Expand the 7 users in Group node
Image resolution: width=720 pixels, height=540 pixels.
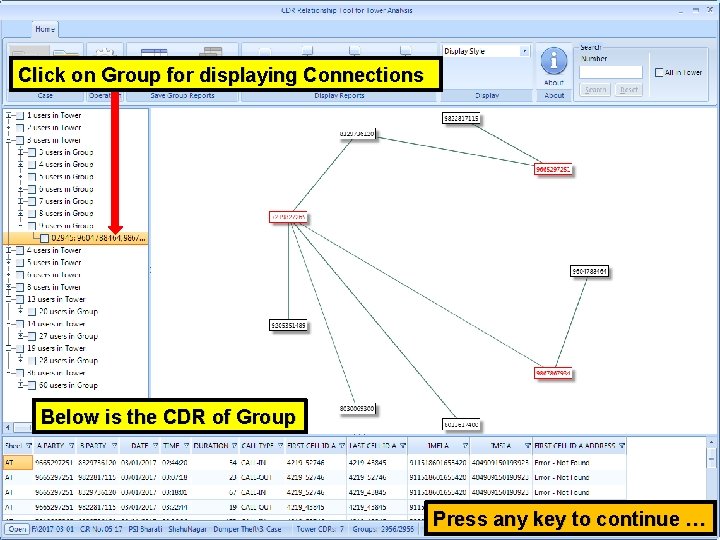tap(20, 202)
